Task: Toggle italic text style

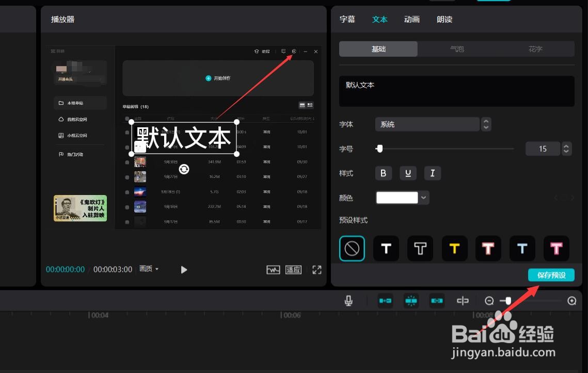Action: pos(433,173)
